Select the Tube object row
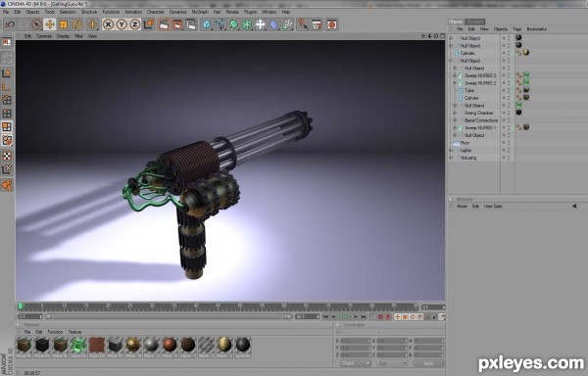This screenshot has height=376, width=588. point(469,91)
